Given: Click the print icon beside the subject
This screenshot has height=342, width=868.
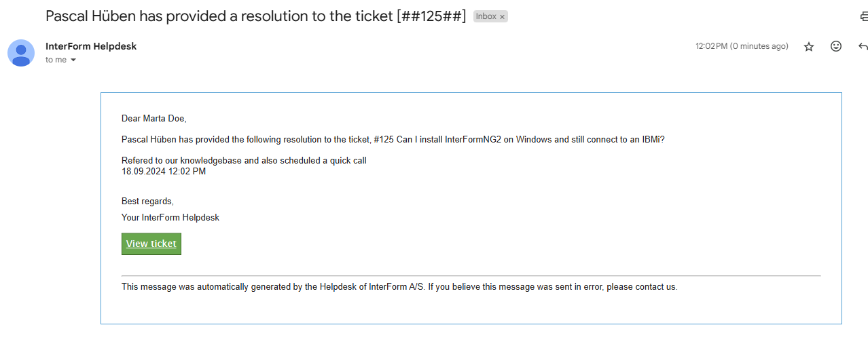Looking at the screenshot, I should click(864, 17).
